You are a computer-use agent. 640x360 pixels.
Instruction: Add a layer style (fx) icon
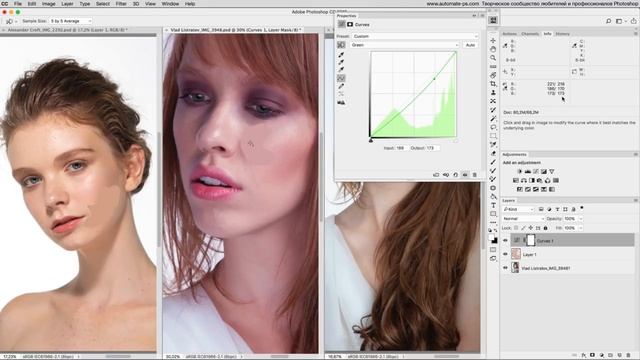pyautogui.click(x=584, y=355)
